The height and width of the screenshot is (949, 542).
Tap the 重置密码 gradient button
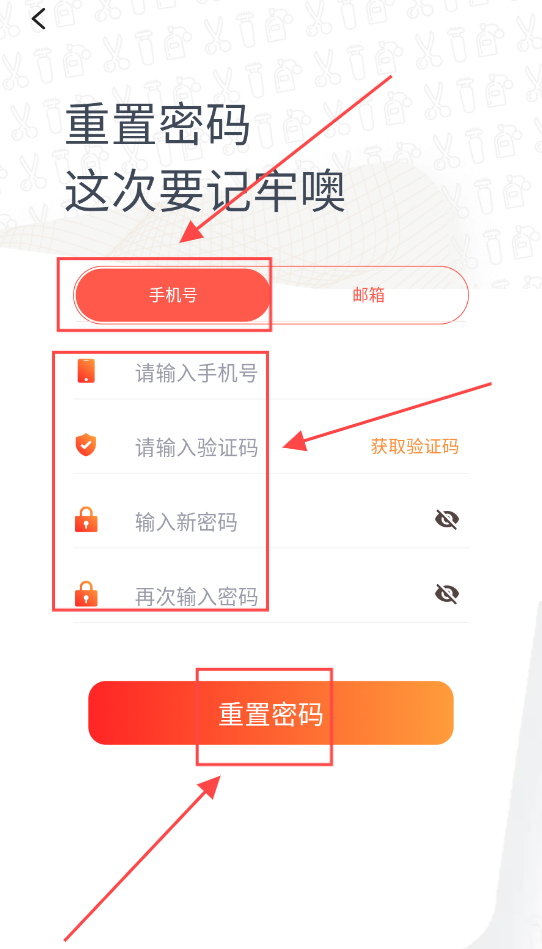pos(271,713)
